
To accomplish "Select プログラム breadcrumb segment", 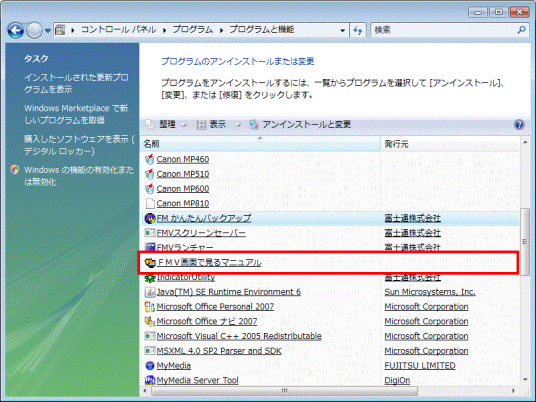I will (x=192, y=30).
